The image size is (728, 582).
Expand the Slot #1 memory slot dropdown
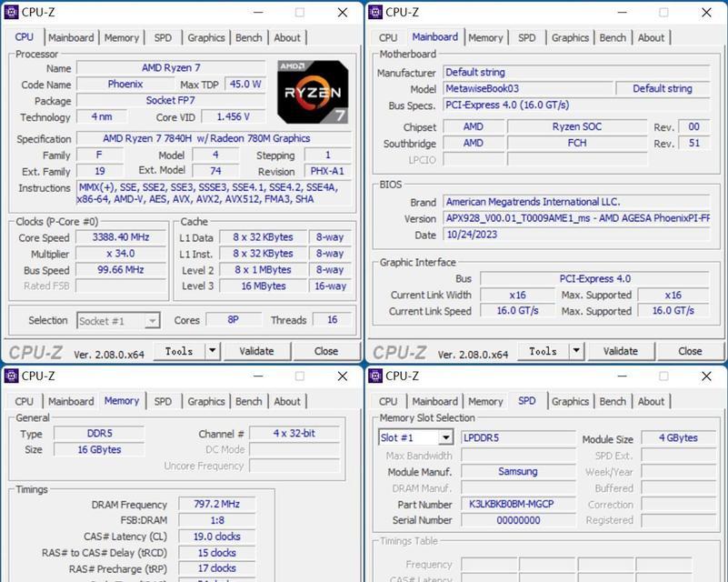[445, 437]
